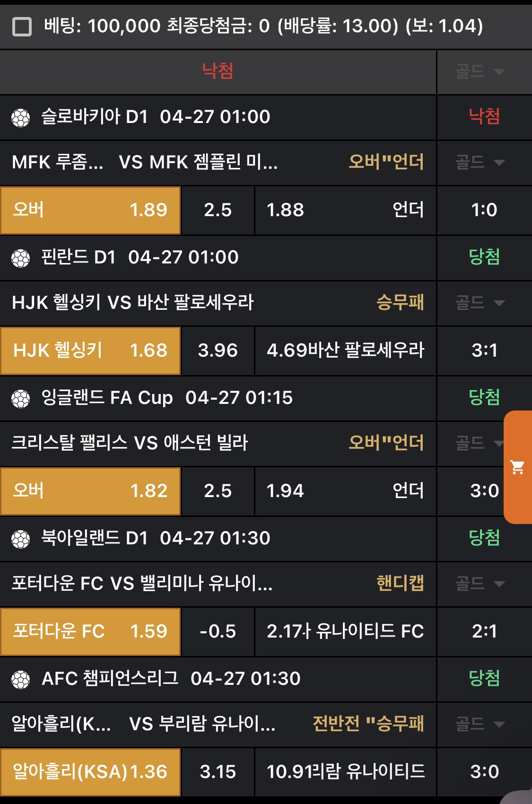This screenshot has height=804, width=532.
Task: Open the 골드 dropdown for the 알아흘리 match
Action: coord(480,724)
